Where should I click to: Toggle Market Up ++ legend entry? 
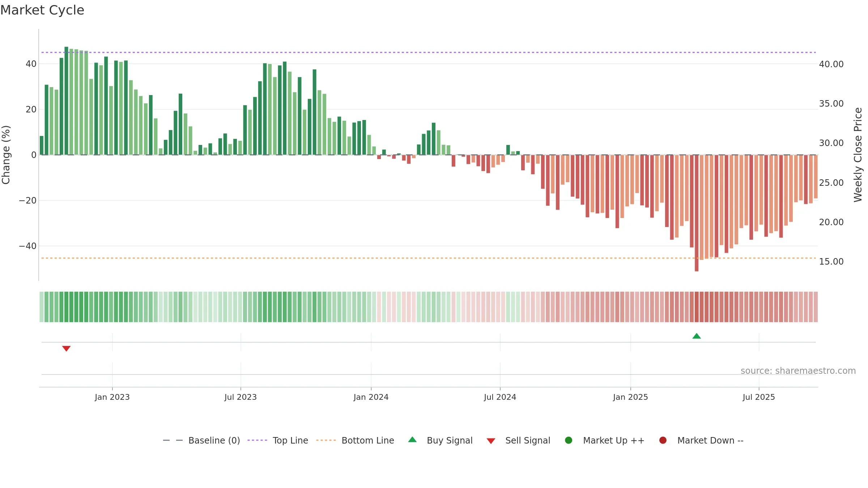(x=605, y=440)
